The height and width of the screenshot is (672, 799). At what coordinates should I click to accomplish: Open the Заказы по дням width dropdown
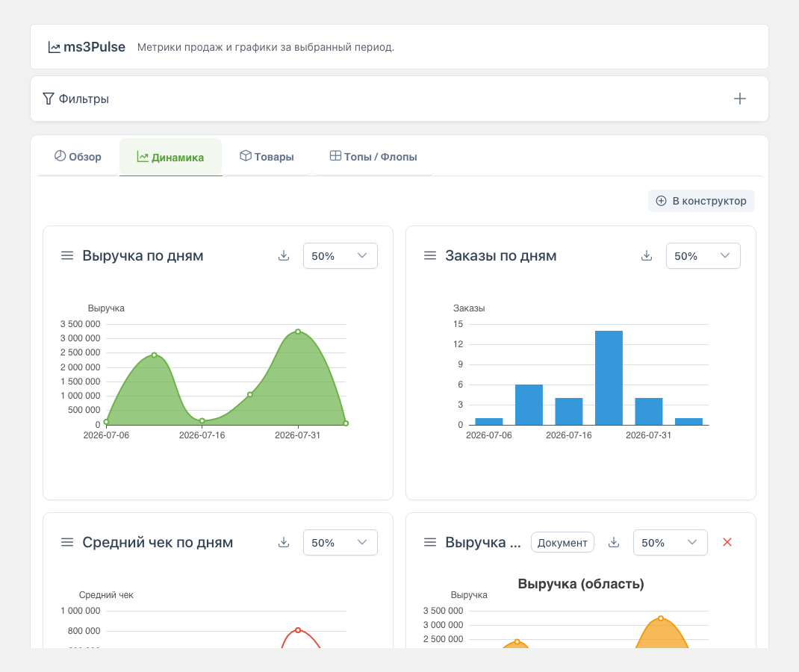click(703, 256)
